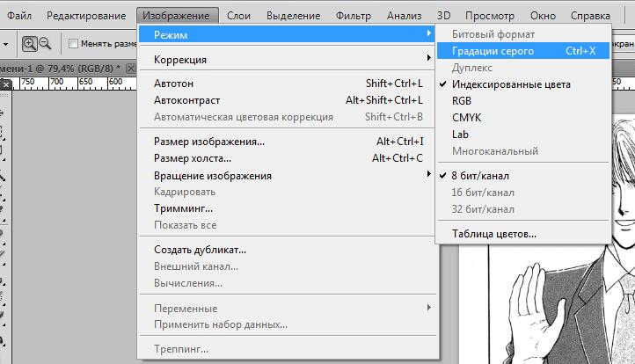This screenshot has height=364, width=635.
Task: Select the Zoom Out magnifier icon
Action: pos(45,44)
